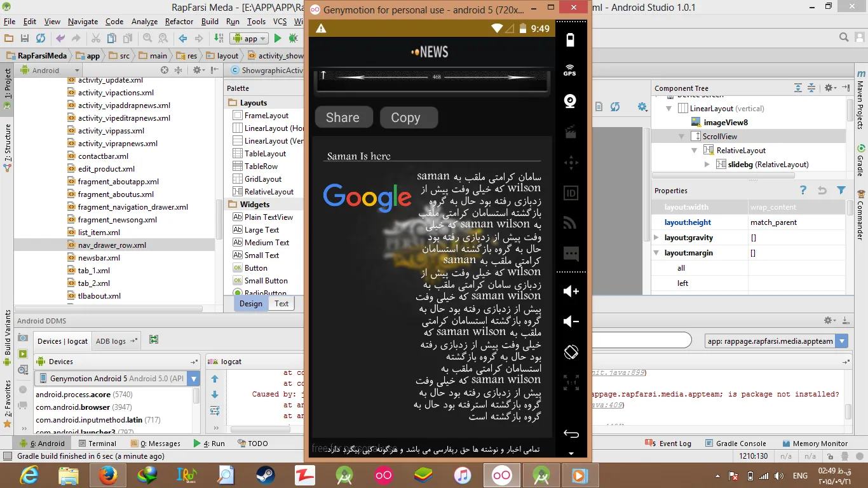
Task: Select nav_drawer_row.xml in project tree
Action: 112,245
